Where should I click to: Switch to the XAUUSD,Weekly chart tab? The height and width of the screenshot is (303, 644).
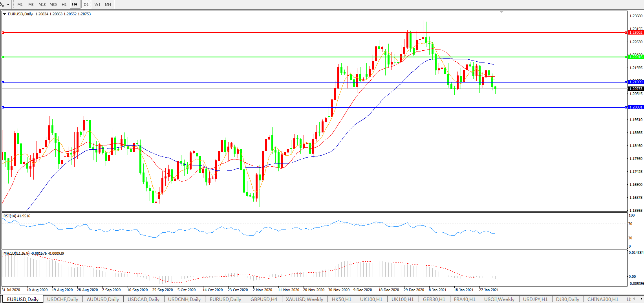click(x=304, y=299)
